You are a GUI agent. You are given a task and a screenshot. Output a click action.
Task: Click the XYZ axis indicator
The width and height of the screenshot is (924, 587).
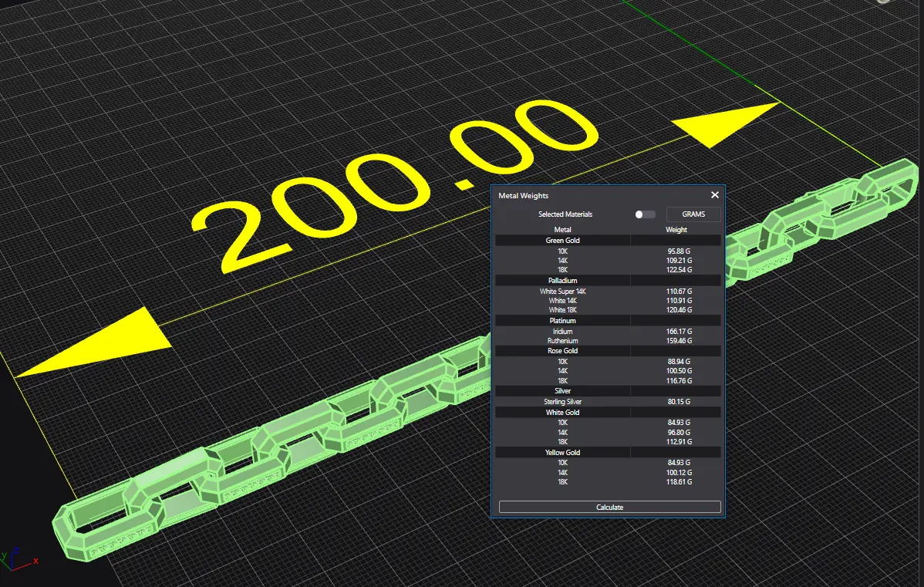click(19, 560)
